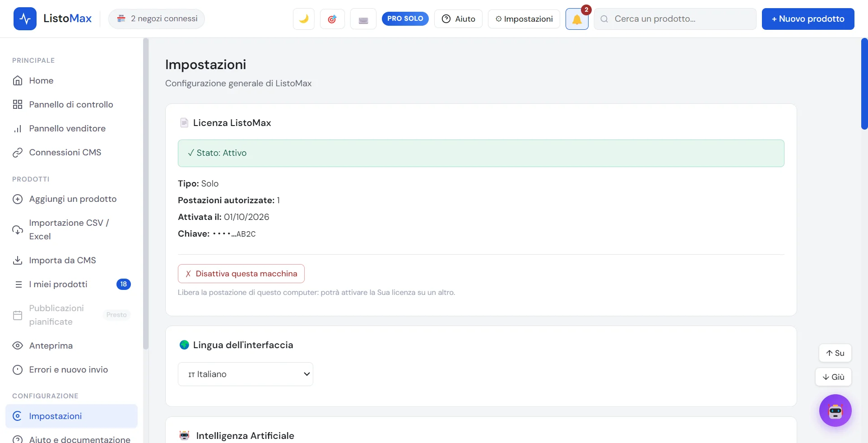Open notifications via the bell icon

click(x=577, y=19)
